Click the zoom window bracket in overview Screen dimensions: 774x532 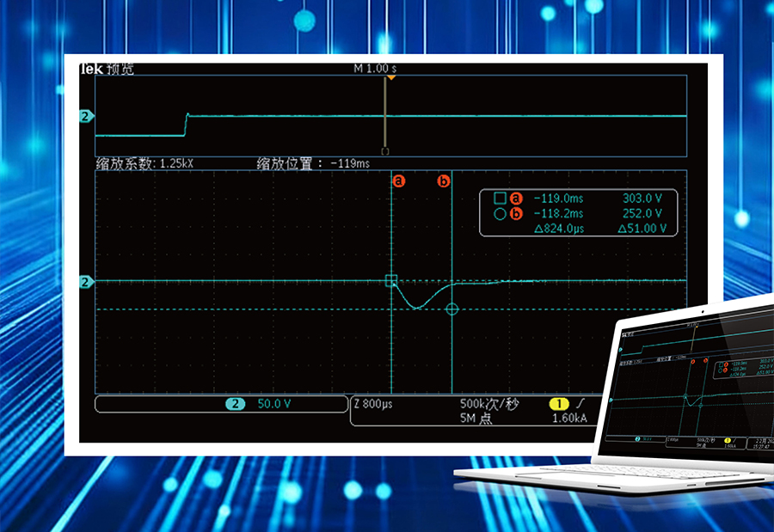click(384, 151)
